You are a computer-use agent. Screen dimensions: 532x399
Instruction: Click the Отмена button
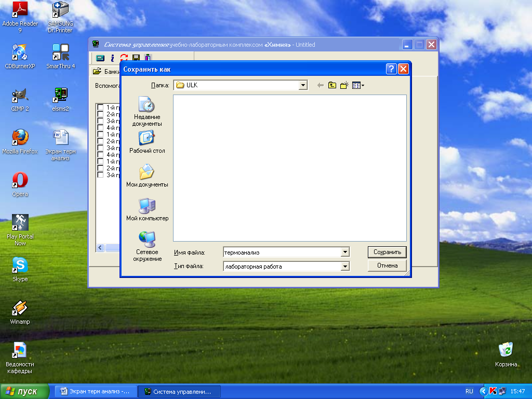[387, 265]
